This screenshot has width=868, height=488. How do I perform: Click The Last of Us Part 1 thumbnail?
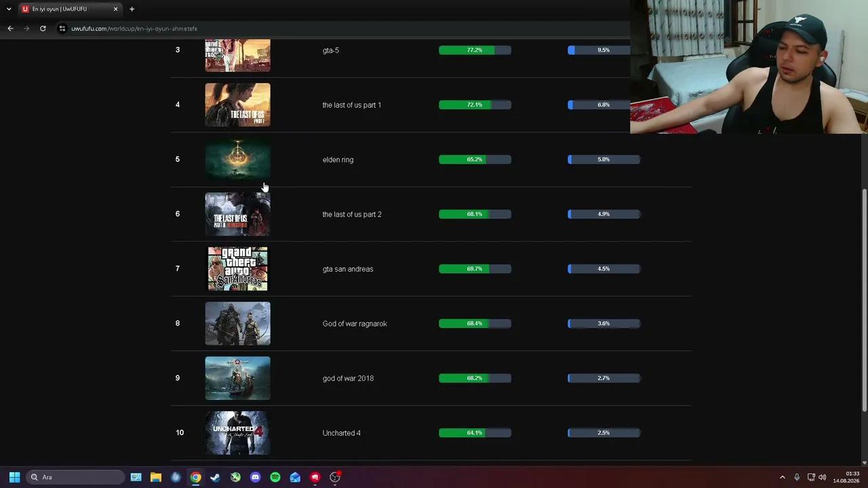tap(237, 105)
